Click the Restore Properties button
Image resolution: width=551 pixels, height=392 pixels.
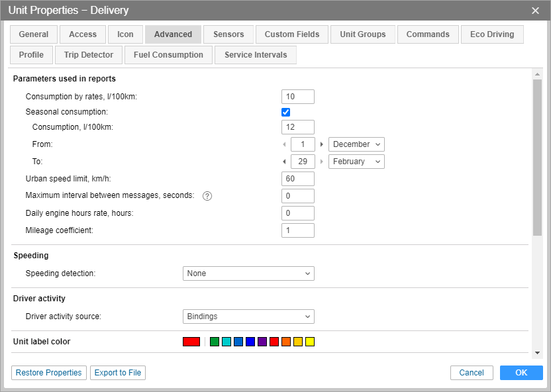49,373
